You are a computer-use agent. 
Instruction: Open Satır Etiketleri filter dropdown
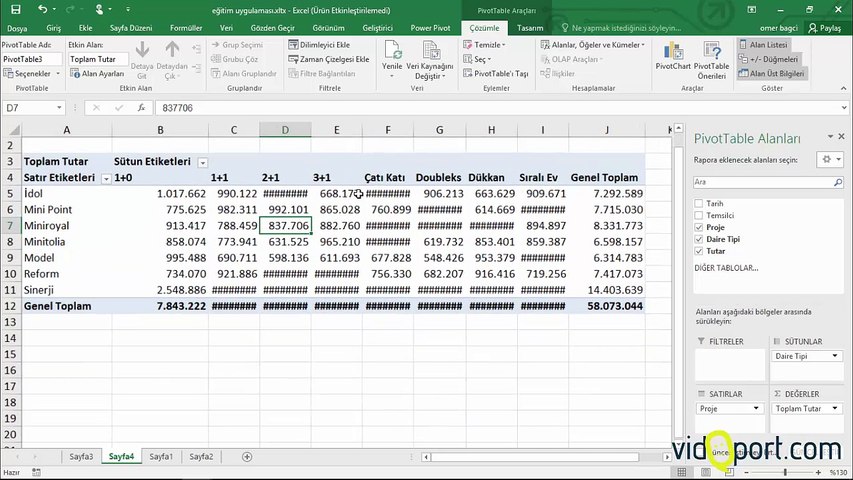click(105, 178)
